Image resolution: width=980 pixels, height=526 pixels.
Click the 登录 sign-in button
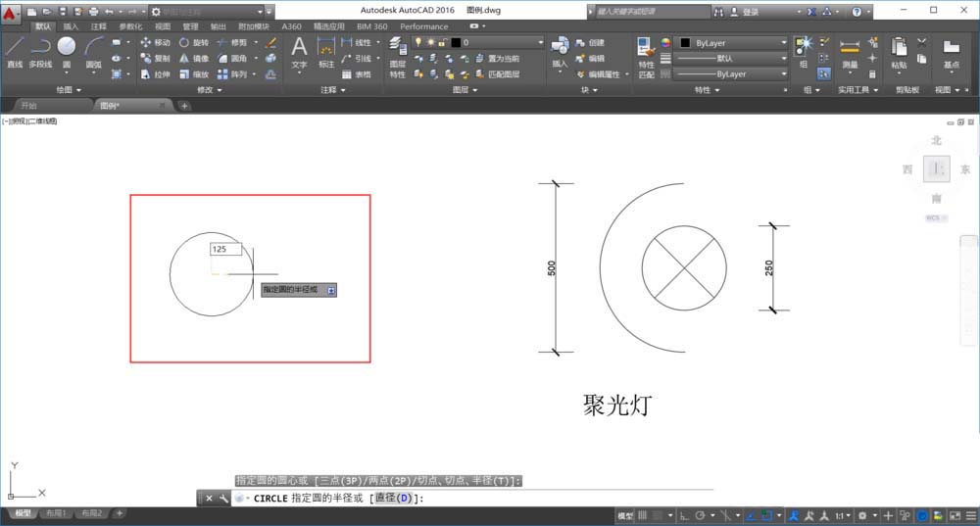751,12
